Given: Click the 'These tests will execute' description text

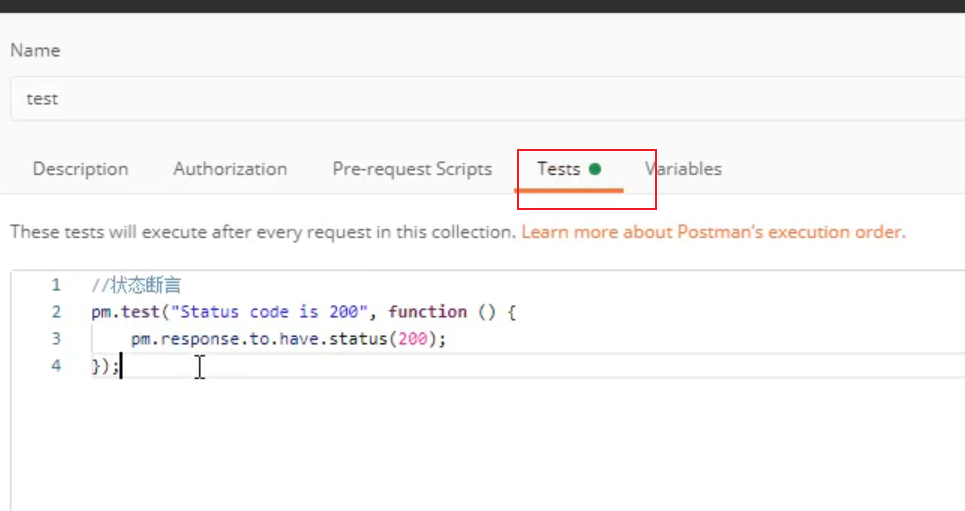Looking at the screenshot, I should pyautogui.click(x=263, y=232).
